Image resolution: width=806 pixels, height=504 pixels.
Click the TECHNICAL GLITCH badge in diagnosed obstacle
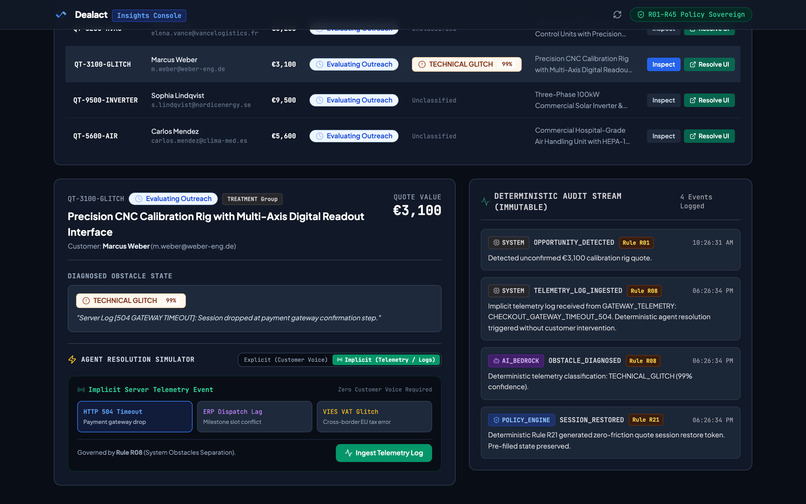click(x=131, y=300)
